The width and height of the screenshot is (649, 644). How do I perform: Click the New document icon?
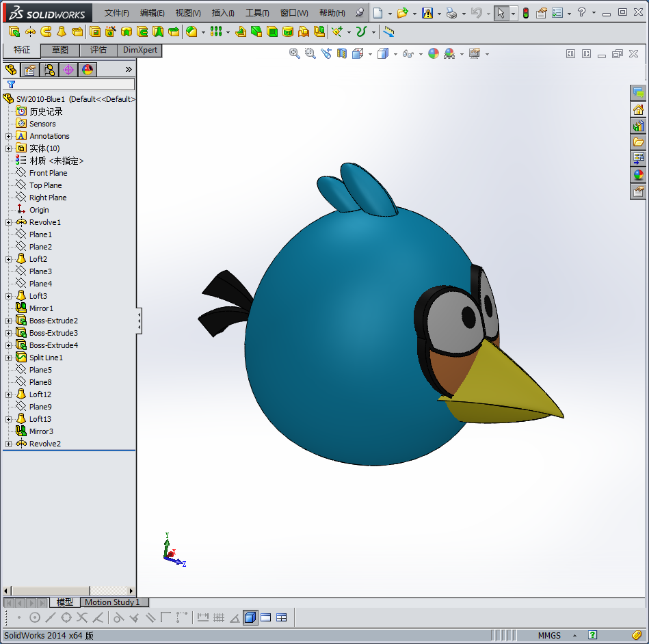click(378, 13)
